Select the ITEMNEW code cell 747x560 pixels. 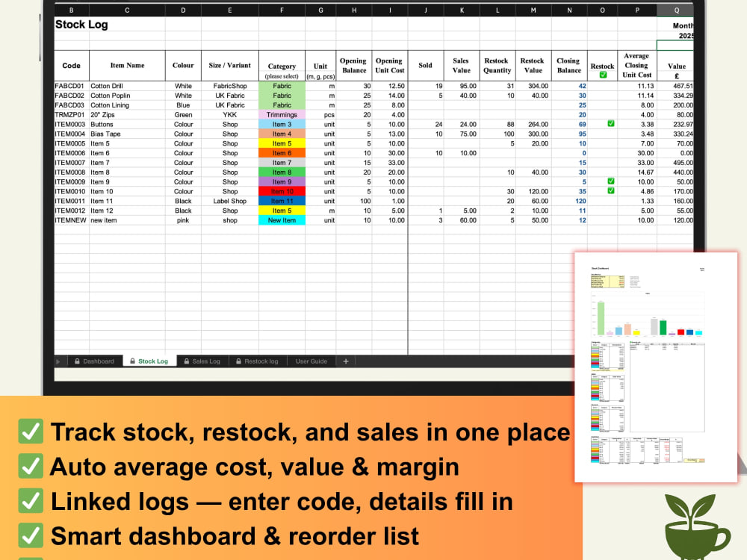pyautogui.click(x=70, y=220)
